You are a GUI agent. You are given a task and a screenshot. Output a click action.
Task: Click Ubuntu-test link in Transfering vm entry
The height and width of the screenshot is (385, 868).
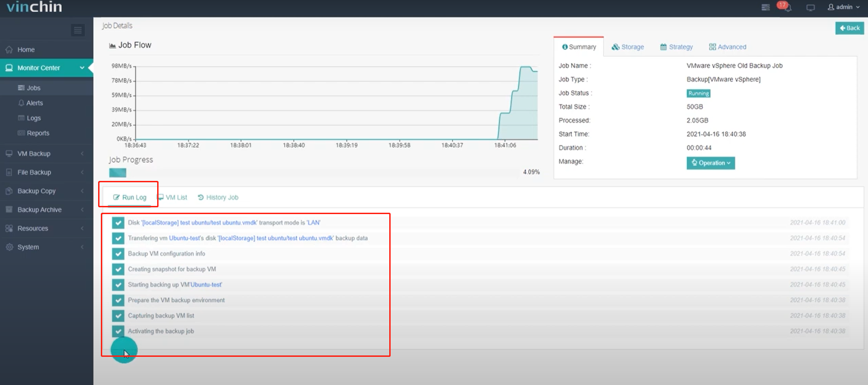184,238
